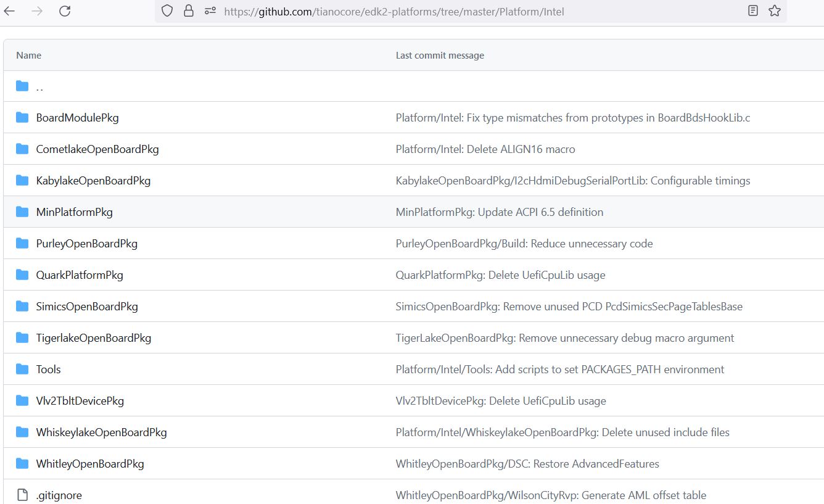
Task: Open the WhitleyOpenBoardPkg directory
Action: pyautogui.click(x=90, y=463)
